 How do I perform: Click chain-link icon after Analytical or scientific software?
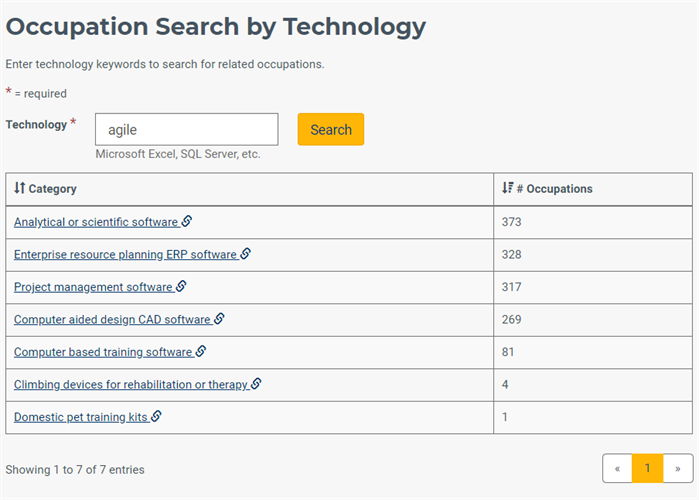coord(187,221)
